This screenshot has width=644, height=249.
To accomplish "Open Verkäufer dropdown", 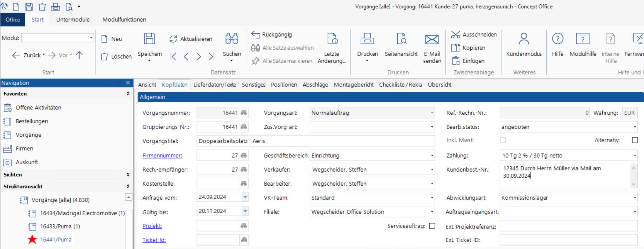I will click(432, 170).
